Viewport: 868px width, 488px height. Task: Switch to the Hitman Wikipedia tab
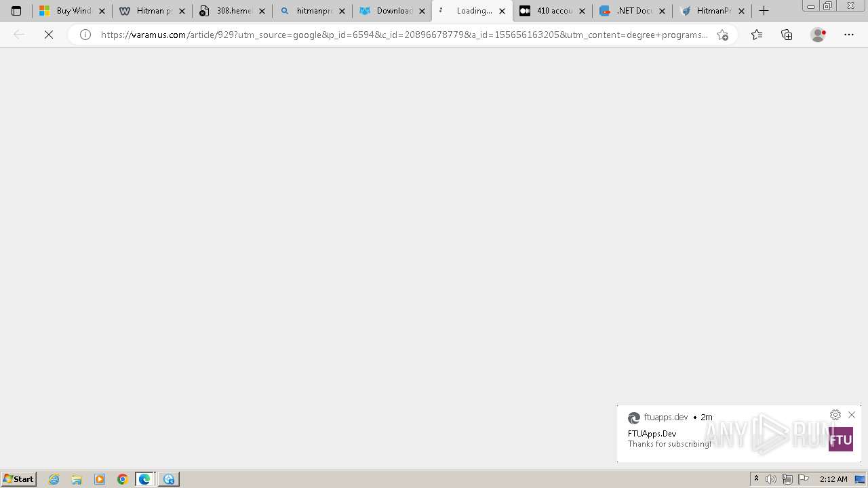point(152,11)
